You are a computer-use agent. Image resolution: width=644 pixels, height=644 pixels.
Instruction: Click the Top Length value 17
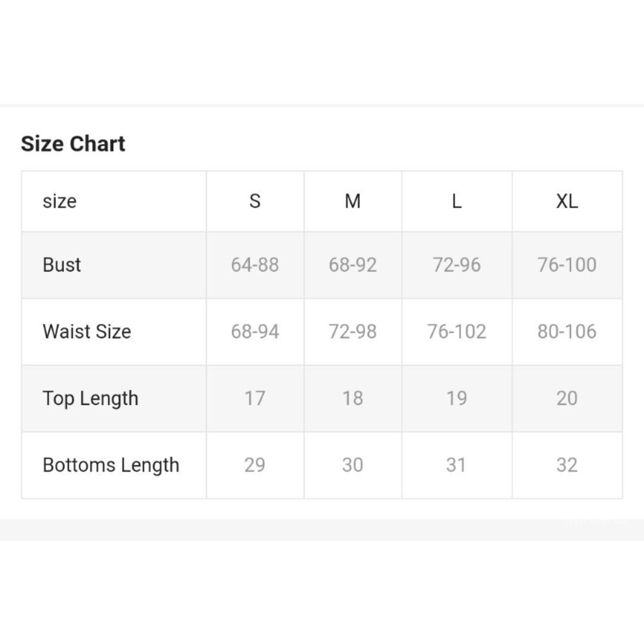tap(255, 398)
